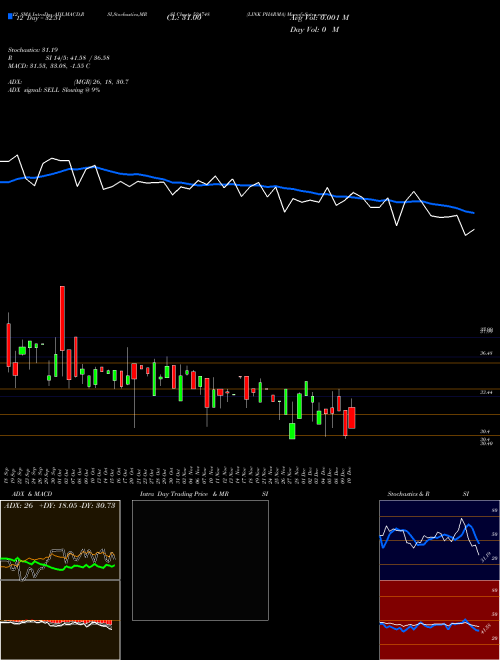Click the MACD histogram panel with red bars
This screenshot has width=500, height=660.
(x=60, y=620)
